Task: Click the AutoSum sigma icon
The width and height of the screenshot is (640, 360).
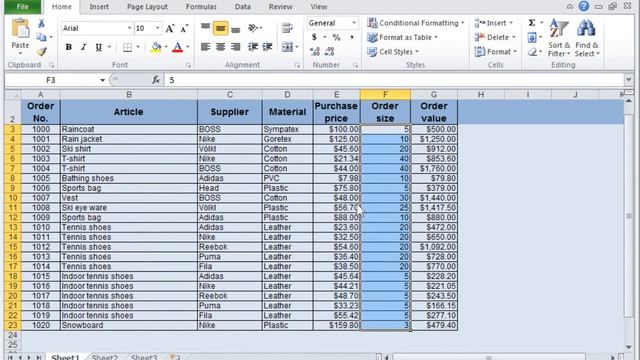Action: click(x=532, y=23)
